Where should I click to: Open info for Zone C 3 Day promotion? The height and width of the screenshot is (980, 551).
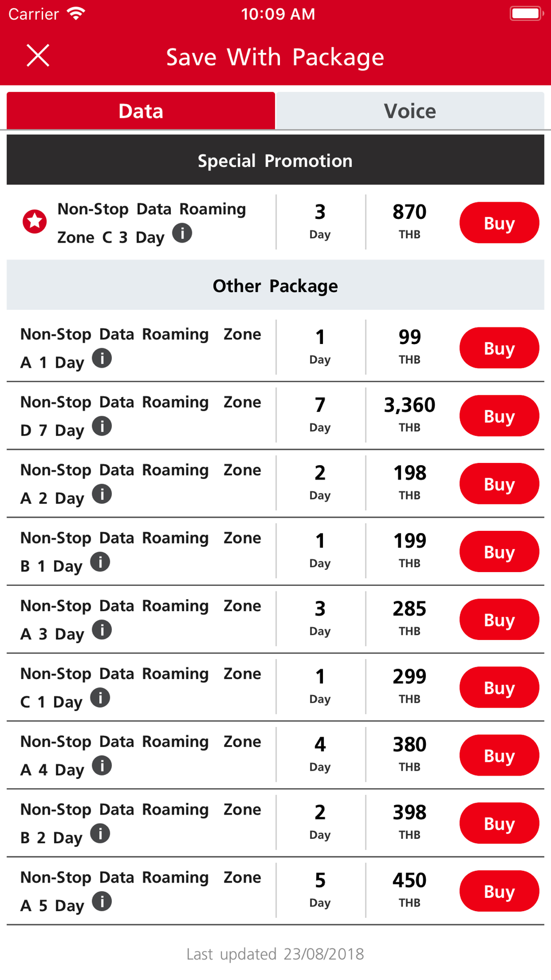tap(182, 233)
